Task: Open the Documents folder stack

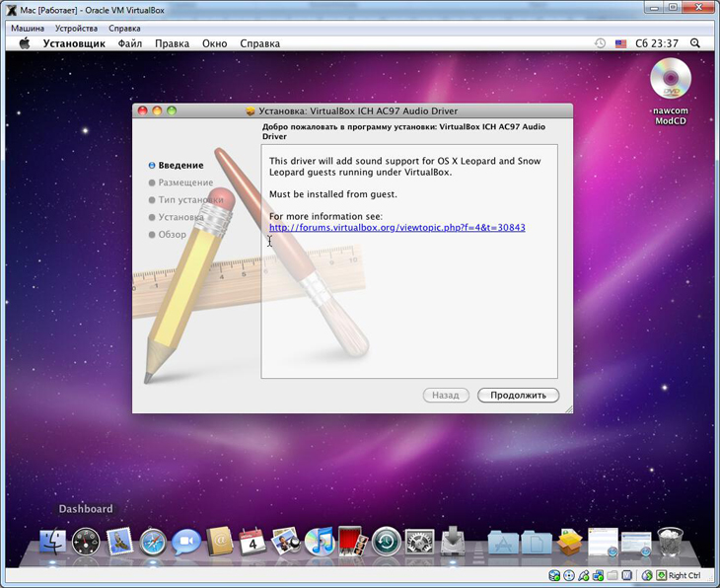Action: [x=537, y=543]
